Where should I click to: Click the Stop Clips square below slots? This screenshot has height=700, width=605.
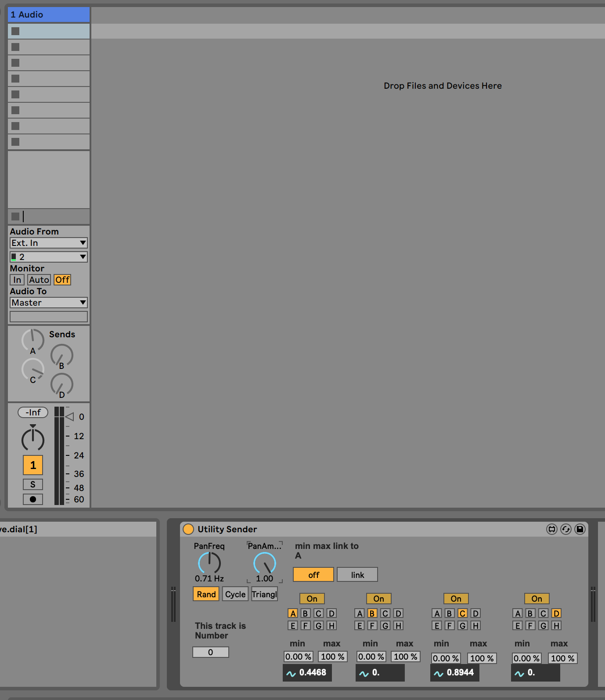click(x=15, y=216)
